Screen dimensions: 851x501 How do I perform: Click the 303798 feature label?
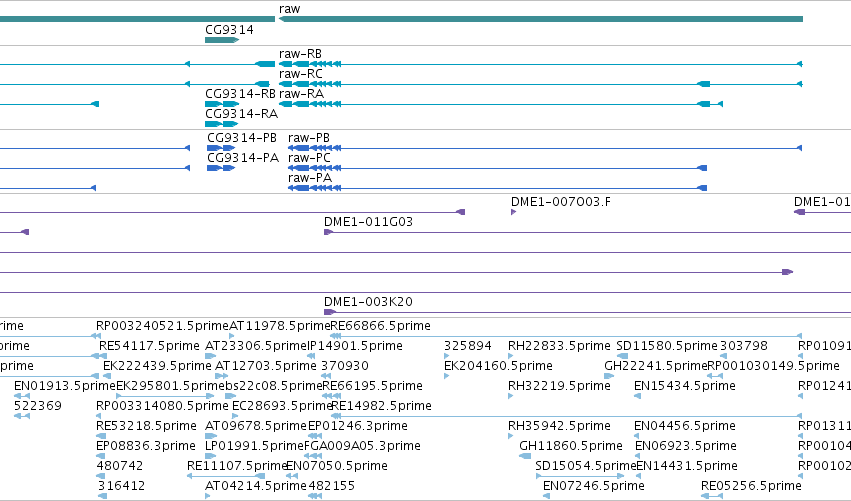[744, 346]
